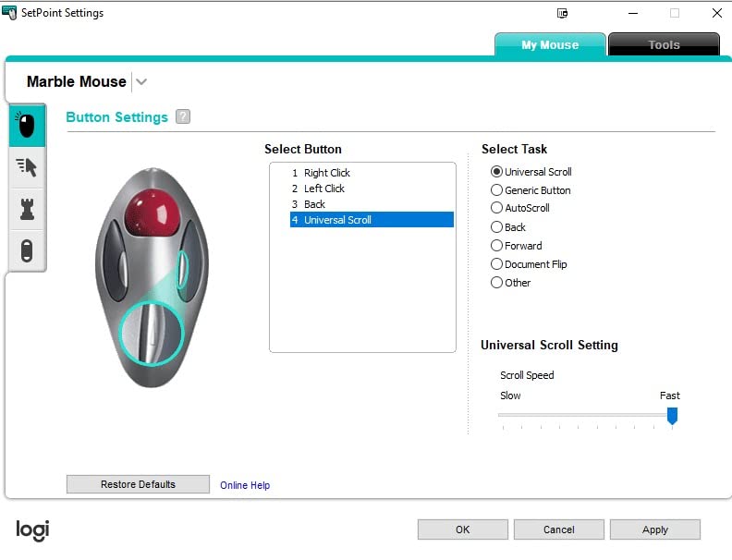Click the red trackball on mouse image
732x560 pixels.
click(152, 212)
